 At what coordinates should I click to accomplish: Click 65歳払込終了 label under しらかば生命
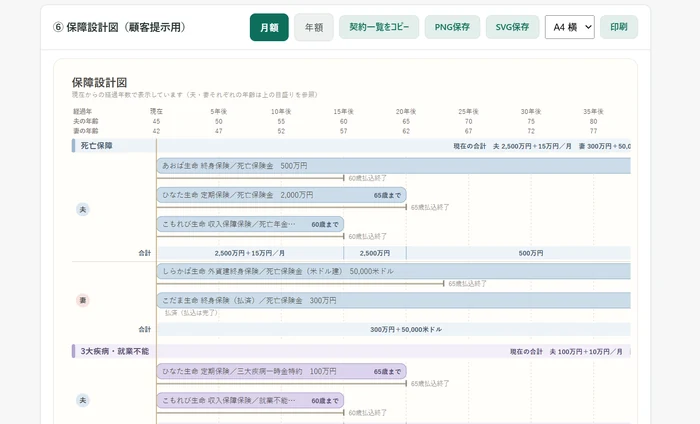[467, 283]
